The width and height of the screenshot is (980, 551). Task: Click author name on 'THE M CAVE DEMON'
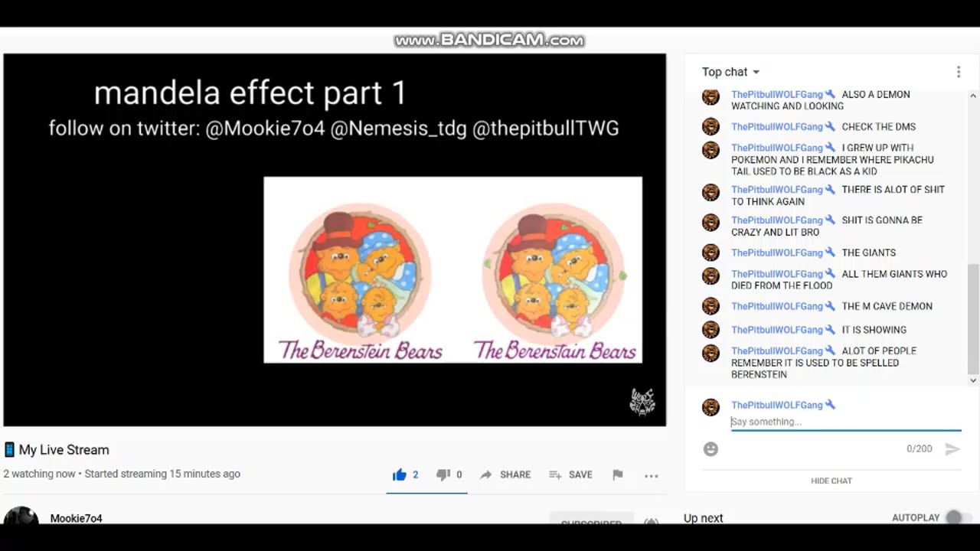(777, 306)
